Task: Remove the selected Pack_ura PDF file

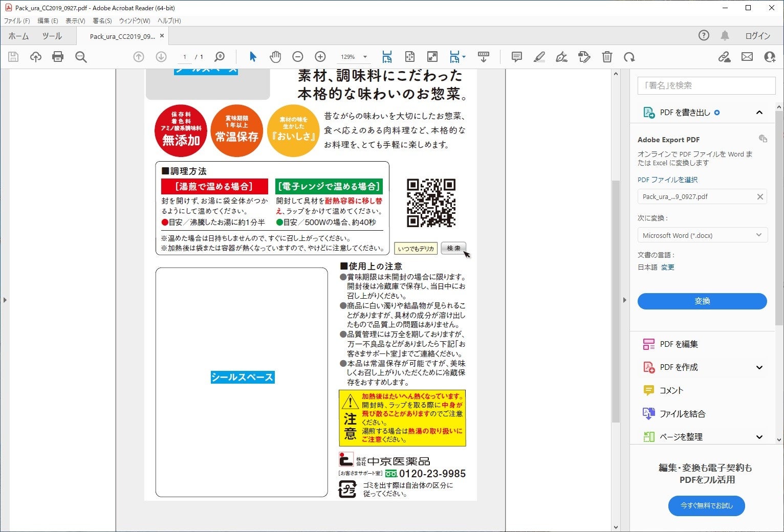Action: tap(760, 197)
